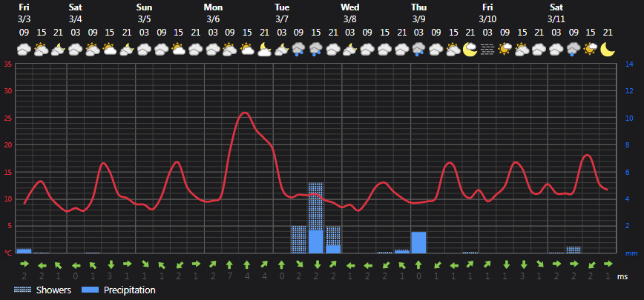Viewport: 644px width, 300px height.
Task: Toggle the Precipitation legend entry
Action: (119, 290)
